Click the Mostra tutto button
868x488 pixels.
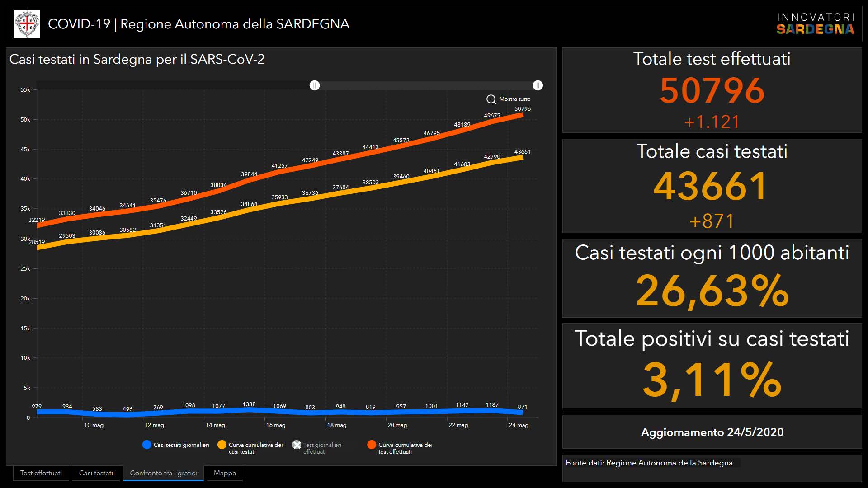[x=514, y=99]
